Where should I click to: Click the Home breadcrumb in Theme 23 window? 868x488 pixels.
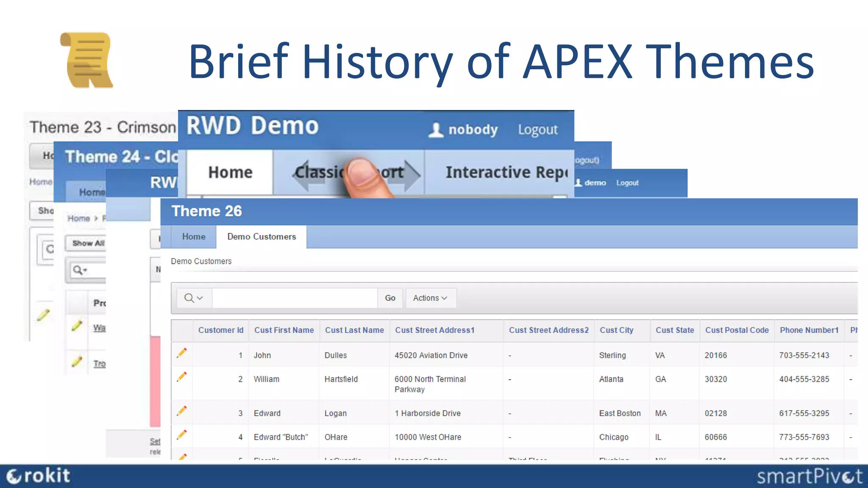[41, 182]
